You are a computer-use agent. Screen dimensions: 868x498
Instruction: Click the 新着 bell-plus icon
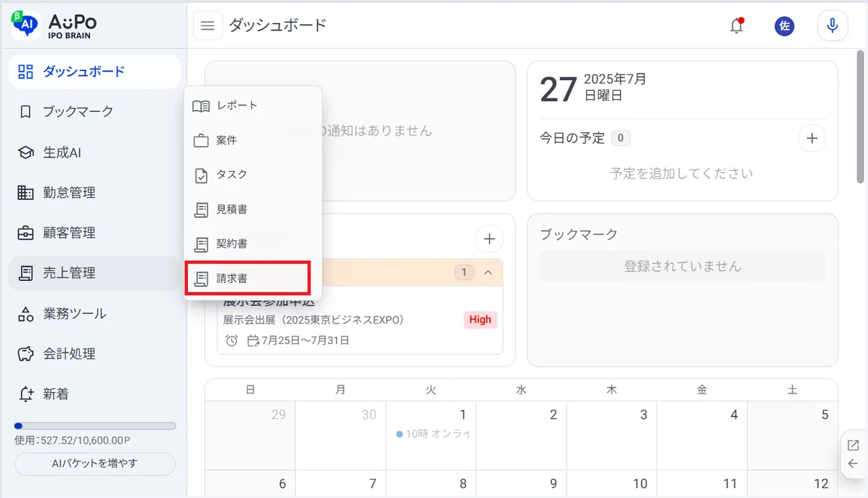(25, 394)
